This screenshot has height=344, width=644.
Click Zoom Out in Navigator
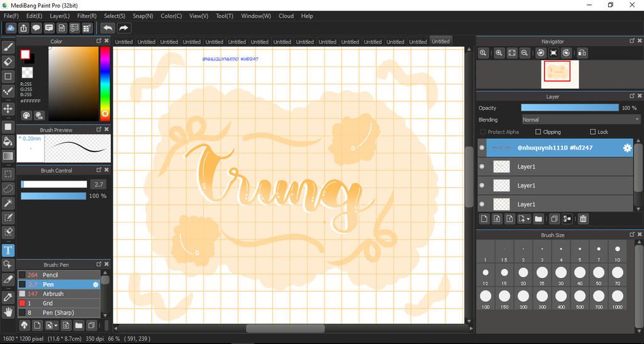click(525, 53)
